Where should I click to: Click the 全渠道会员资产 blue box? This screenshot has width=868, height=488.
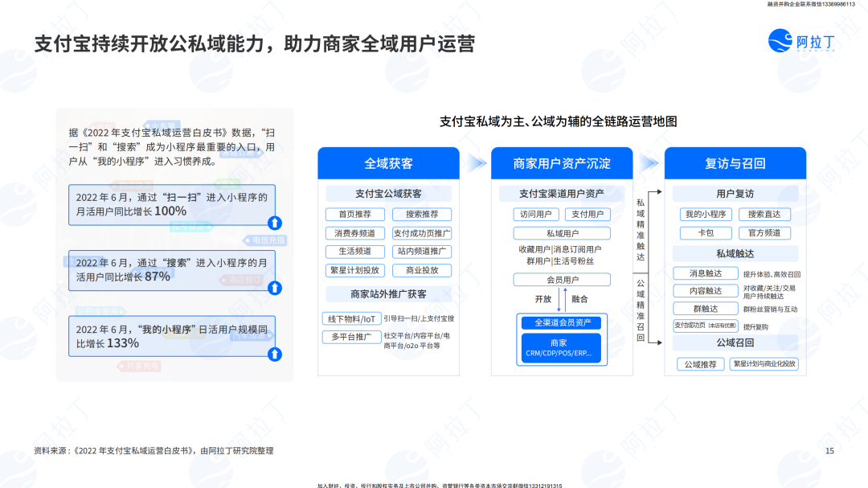click(x=562, y=322)
